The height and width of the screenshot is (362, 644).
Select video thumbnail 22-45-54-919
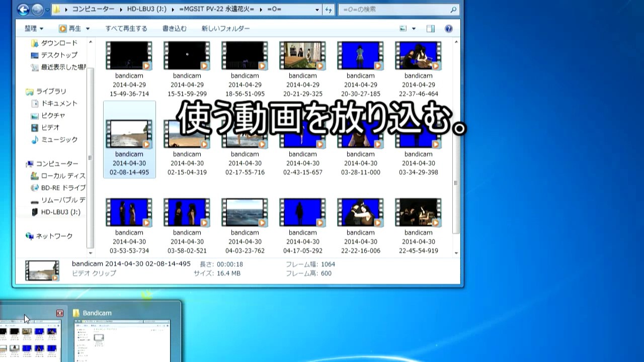click(x=418, y=212)
